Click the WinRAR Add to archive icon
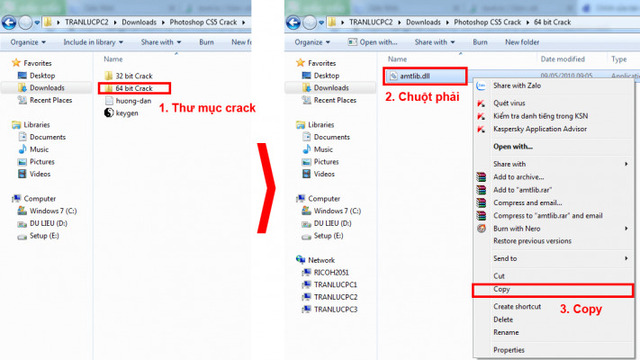The height and width of the screenshot is (360, 640). pyautogui.click(x=482, y=177)
